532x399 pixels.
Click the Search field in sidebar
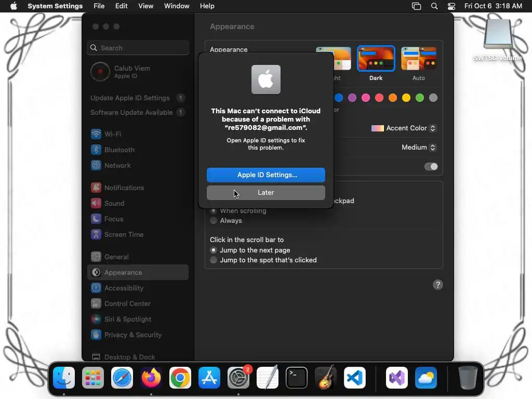point(138,48)
